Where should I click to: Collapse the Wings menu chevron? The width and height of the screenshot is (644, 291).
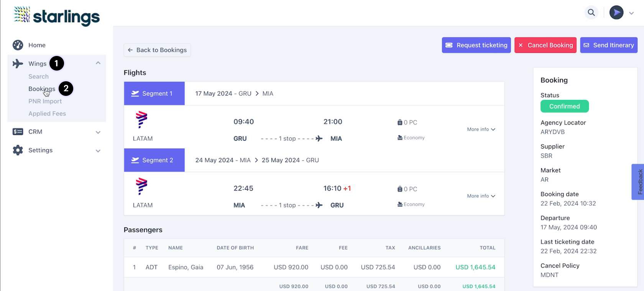98,63
